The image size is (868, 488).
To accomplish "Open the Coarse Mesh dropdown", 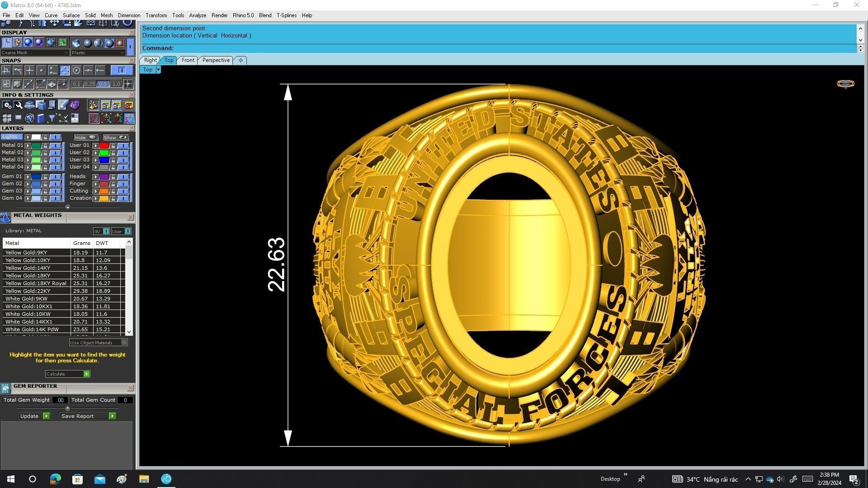I will tap(35, 53).
